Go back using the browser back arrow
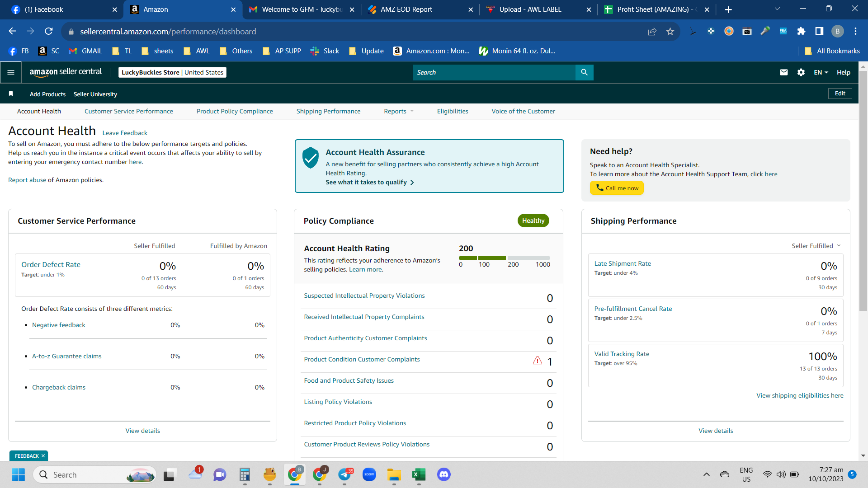Image resolution: width=868 pixels, height=488 pixels. (x=13, y=31)
